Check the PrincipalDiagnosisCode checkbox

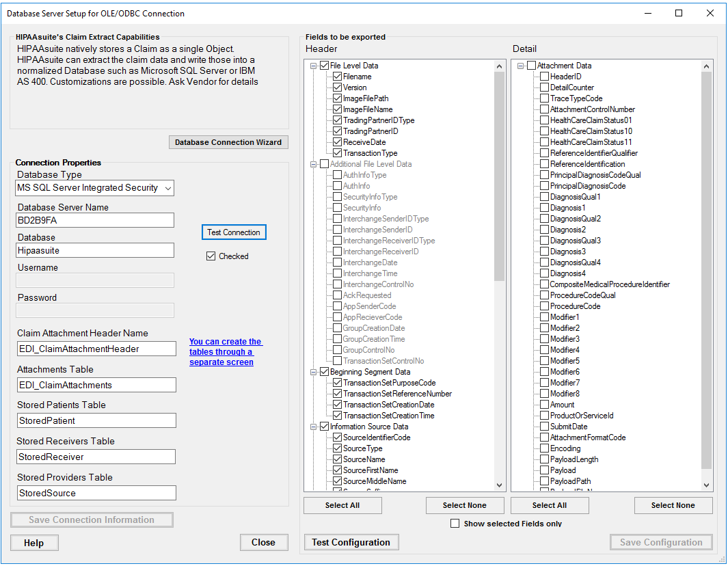pos(544,186)
